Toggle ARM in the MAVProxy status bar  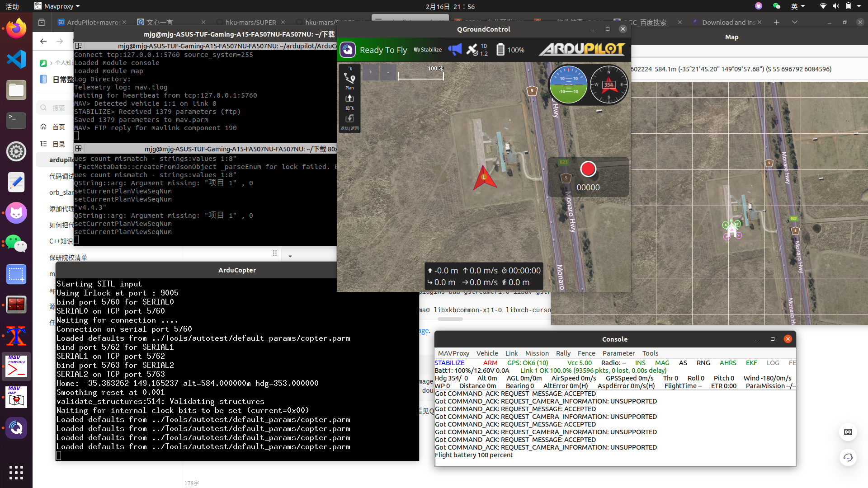point(490,363)
